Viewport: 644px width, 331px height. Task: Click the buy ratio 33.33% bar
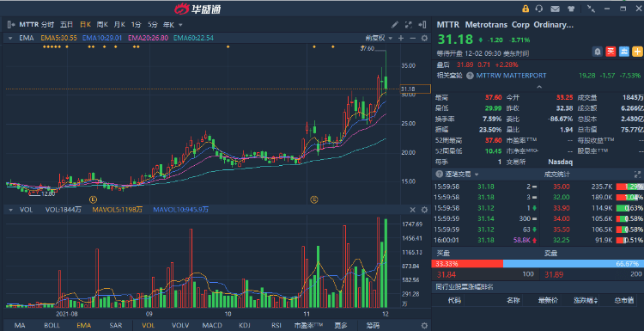(467, 264)
